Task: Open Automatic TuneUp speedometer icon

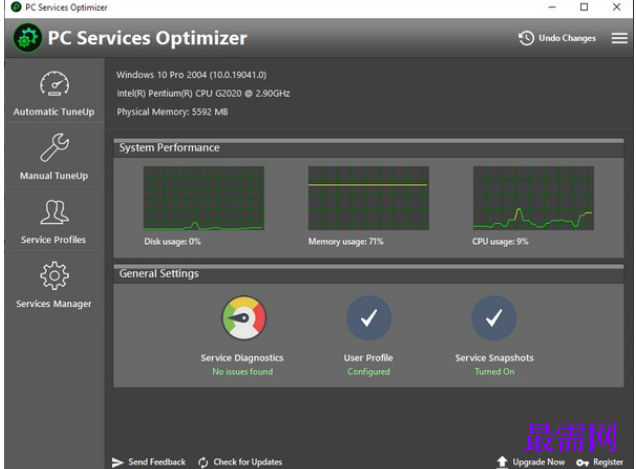Action: 54,84
